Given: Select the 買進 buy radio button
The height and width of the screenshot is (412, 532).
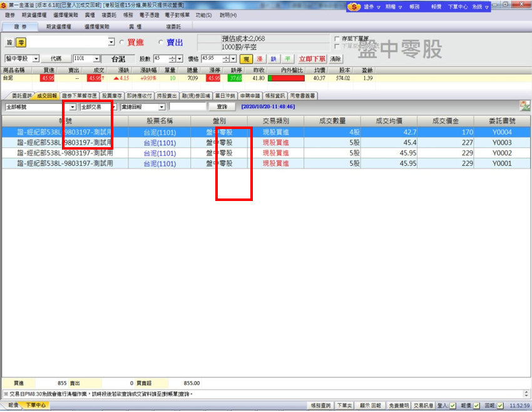Looking at the screenshot, I should (x=121, y=43).
